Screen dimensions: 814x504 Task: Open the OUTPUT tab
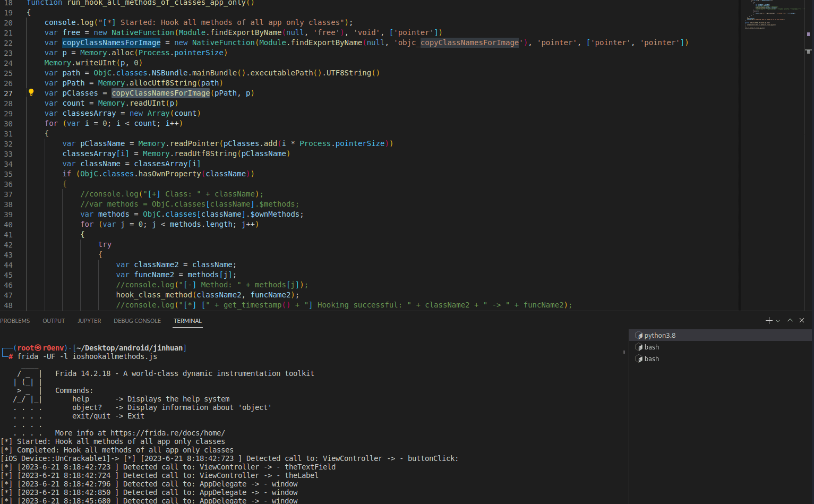(x=54, y=321)
